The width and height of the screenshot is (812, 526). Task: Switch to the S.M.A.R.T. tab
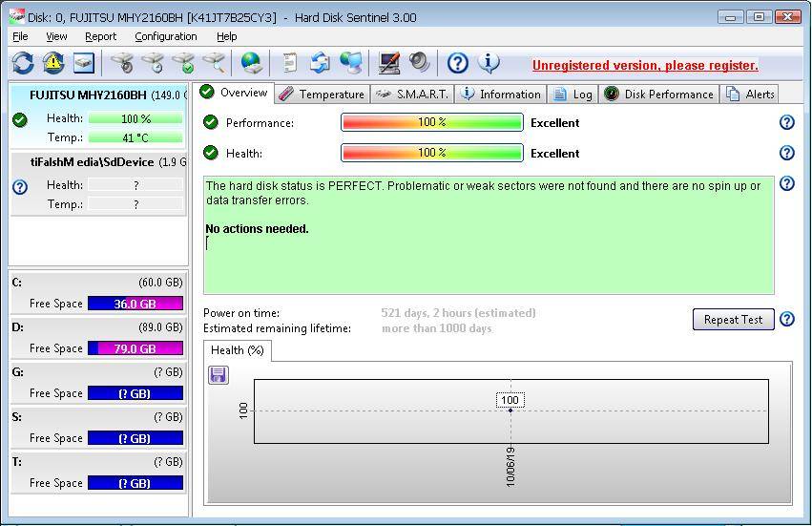pyautogui.click(x=411, y=94)
